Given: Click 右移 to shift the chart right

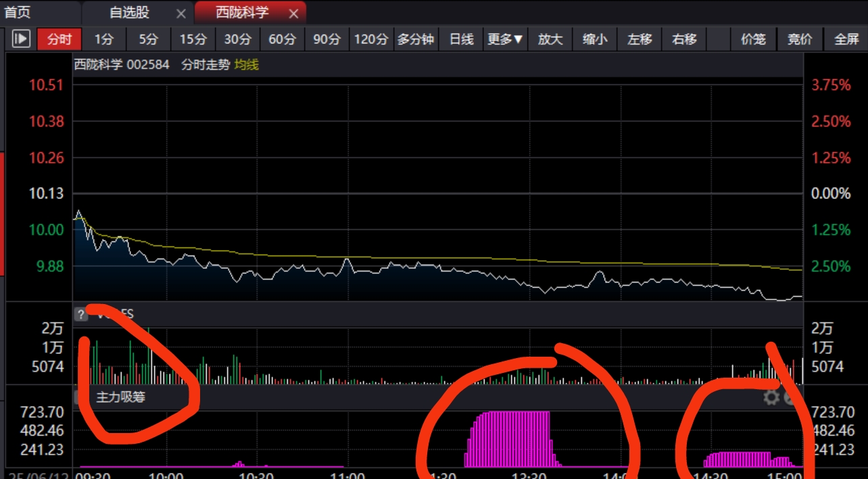Looking at the screenshot, I should click(684, 39).
